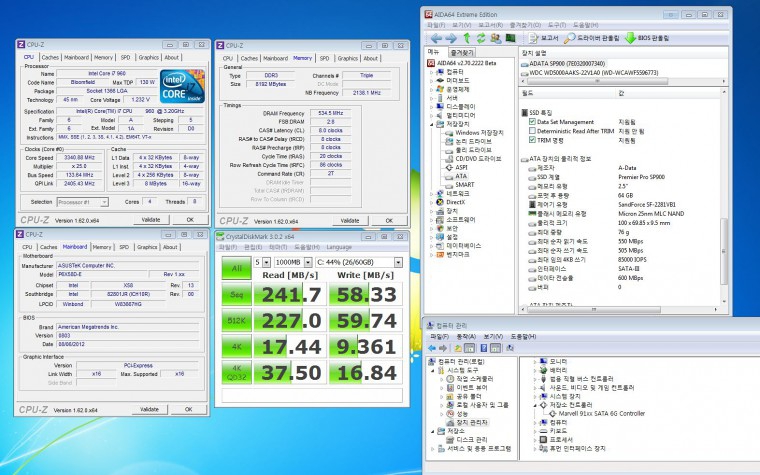Screen dimensions: 760x475
Task: Open SPD tab in CPU-Z Memory window
Action: point(324,58)
